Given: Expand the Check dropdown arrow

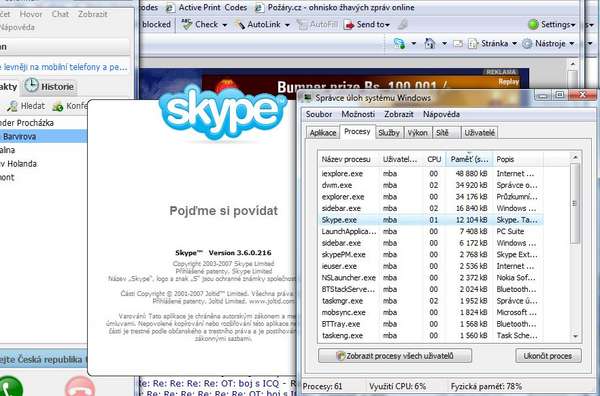Looking at the screenshot, I should [x=225, y=25].
